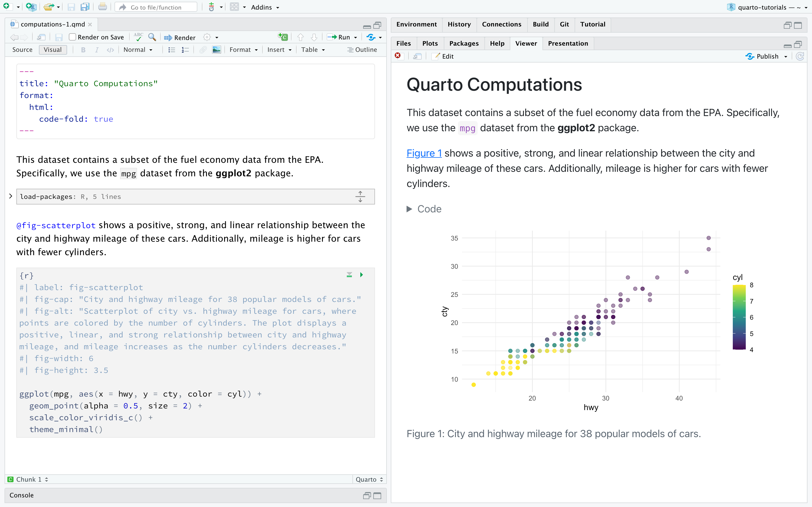Open the Packages tab
The image size is (812, 507).
464,43
